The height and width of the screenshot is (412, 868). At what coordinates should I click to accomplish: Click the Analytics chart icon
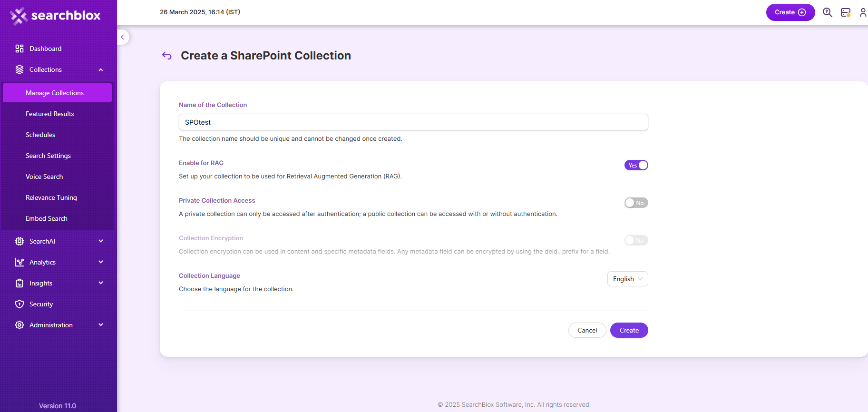(x=20, y=262)
